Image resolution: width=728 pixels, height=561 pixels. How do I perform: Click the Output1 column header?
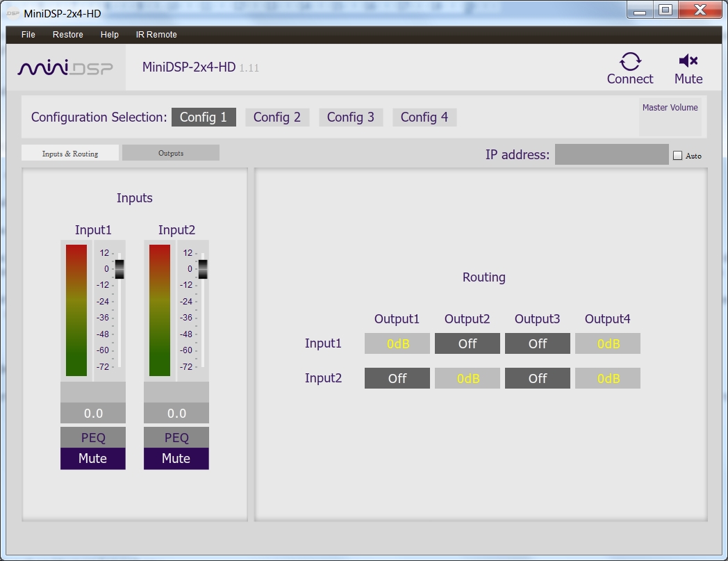397,319
